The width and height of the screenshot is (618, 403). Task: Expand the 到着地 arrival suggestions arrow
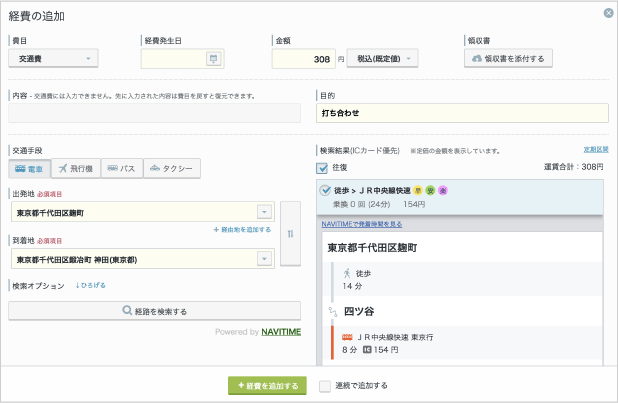[x=264, y=258]
